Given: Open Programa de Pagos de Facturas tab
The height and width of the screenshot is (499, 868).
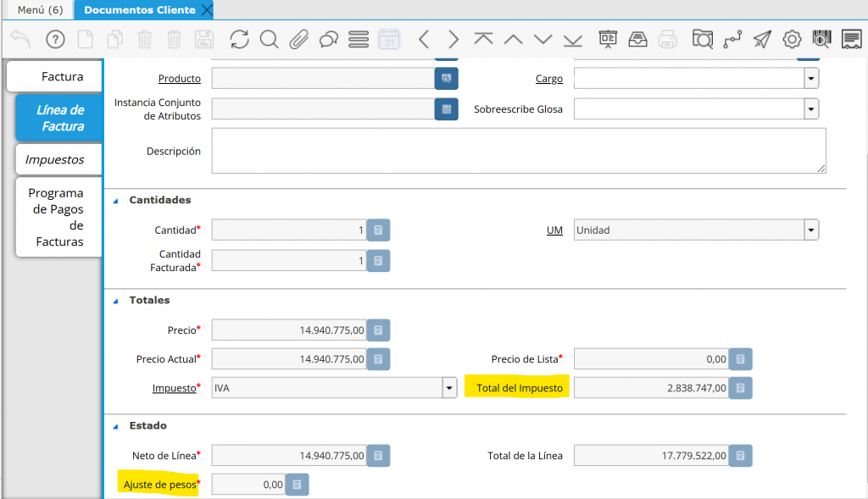Looking at the screenshot, I should pyautogui.click(x=58, y=217).
